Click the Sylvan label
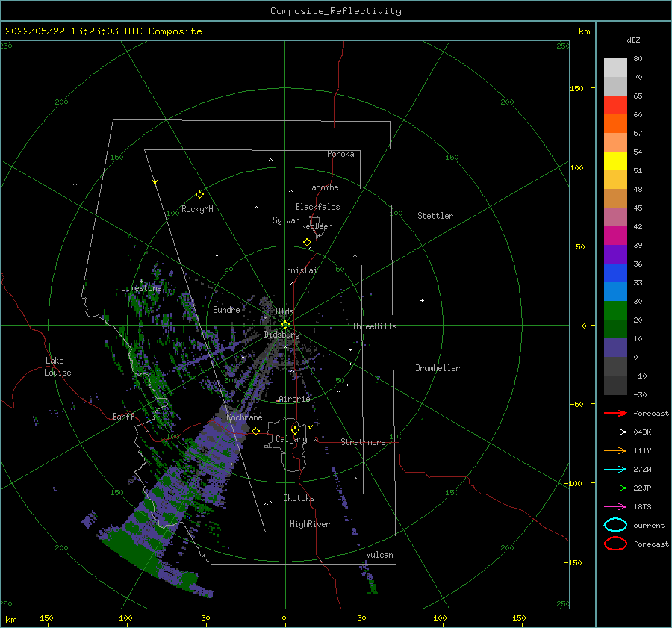The image size is (672, 628). (x=286, y=220)
